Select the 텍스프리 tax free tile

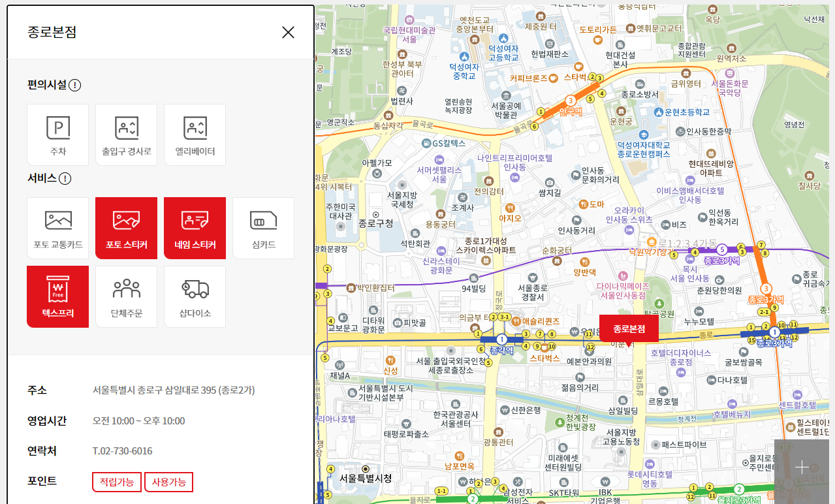(x=58, y=296)
